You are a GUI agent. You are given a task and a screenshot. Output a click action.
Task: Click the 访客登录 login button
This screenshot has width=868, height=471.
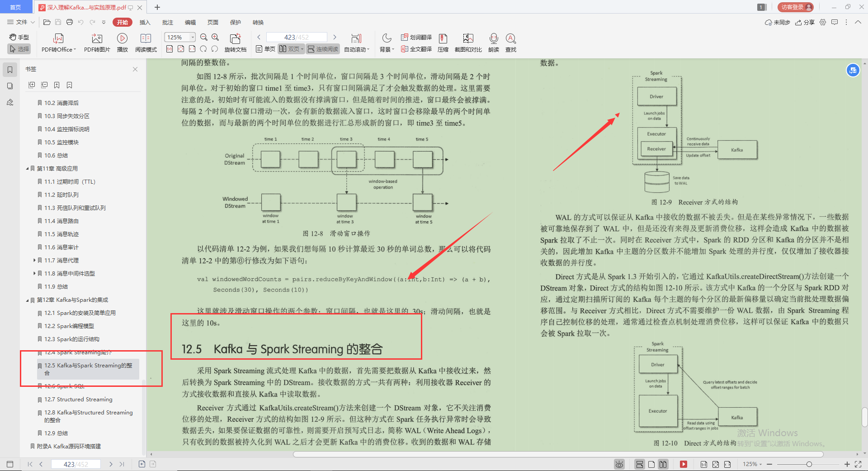(x=795, y=7)
